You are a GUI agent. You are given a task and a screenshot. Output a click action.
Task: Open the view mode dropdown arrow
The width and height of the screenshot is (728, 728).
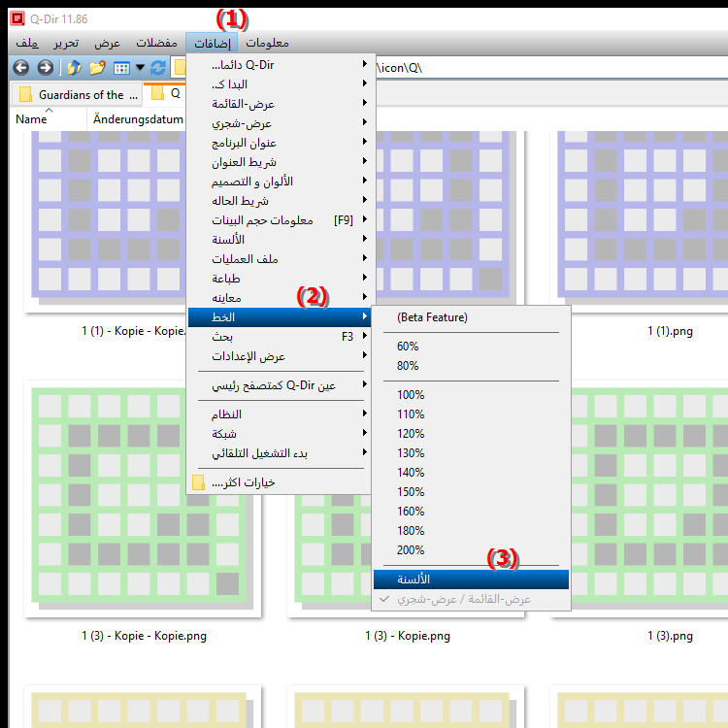pyautogui.click(x=140, y=68)
